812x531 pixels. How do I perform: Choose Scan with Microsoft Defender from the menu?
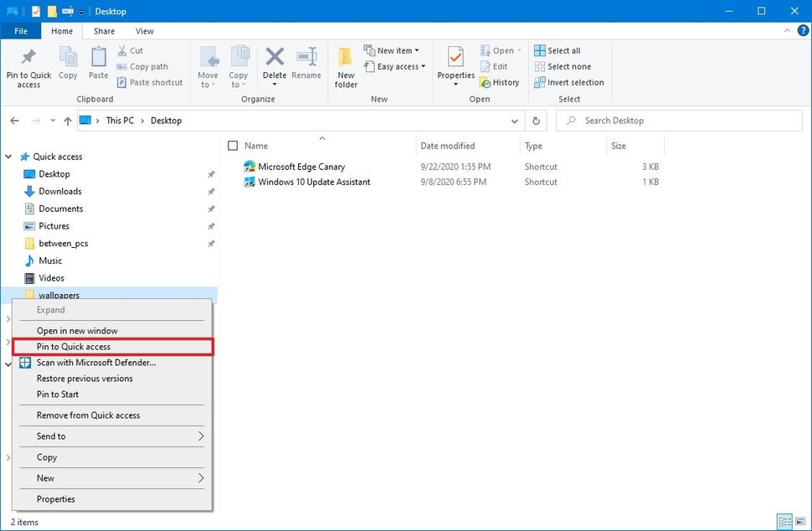pyautogui.click(x=96, y=363)
